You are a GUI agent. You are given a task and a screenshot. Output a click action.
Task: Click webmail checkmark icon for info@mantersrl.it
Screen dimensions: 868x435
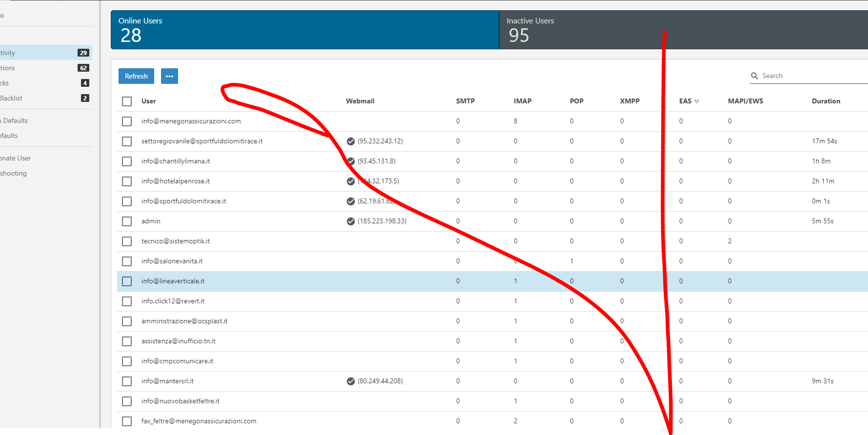click(x=350, y=381)
